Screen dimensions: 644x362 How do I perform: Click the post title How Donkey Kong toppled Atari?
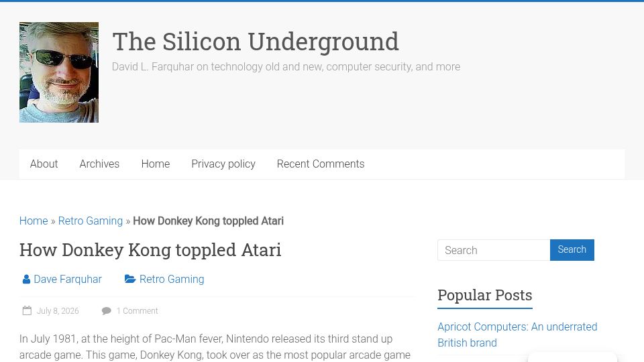click(x=150, y=250)
